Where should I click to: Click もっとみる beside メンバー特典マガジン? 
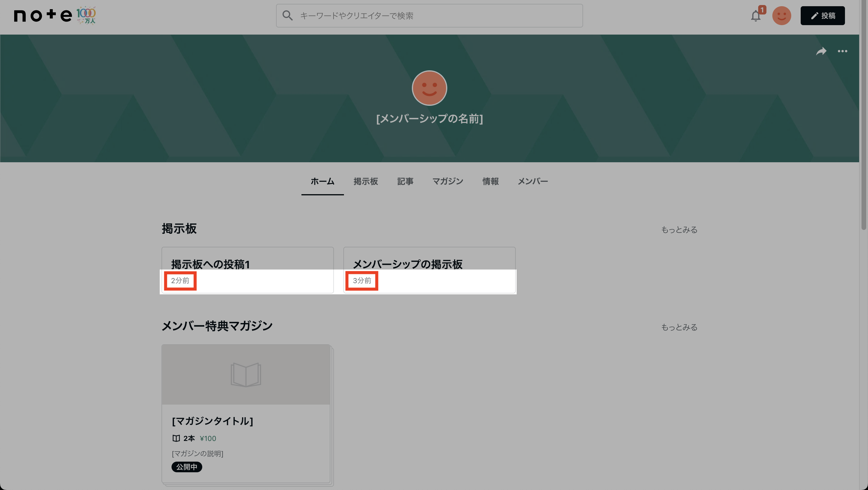679,327
